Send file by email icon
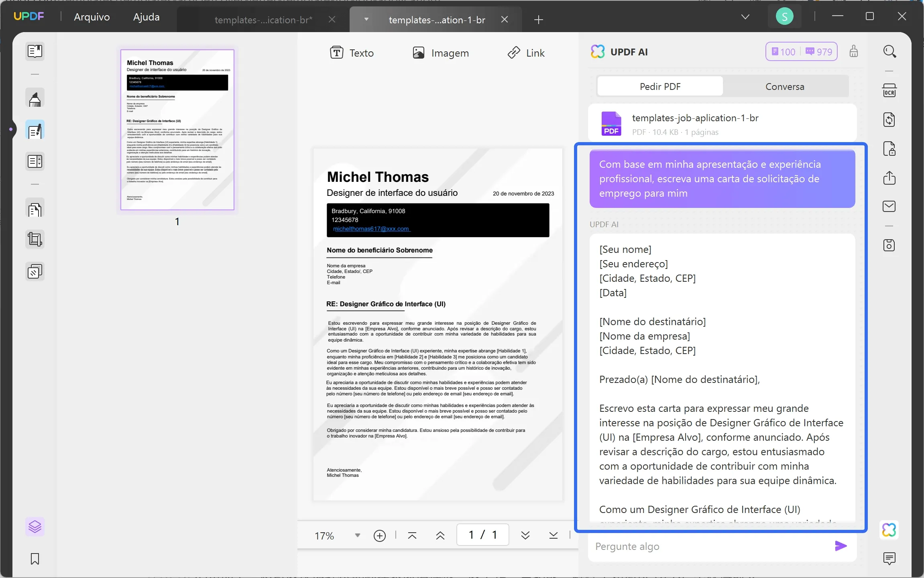The width and height of the screenshot is (924, 578). point(889,206)
